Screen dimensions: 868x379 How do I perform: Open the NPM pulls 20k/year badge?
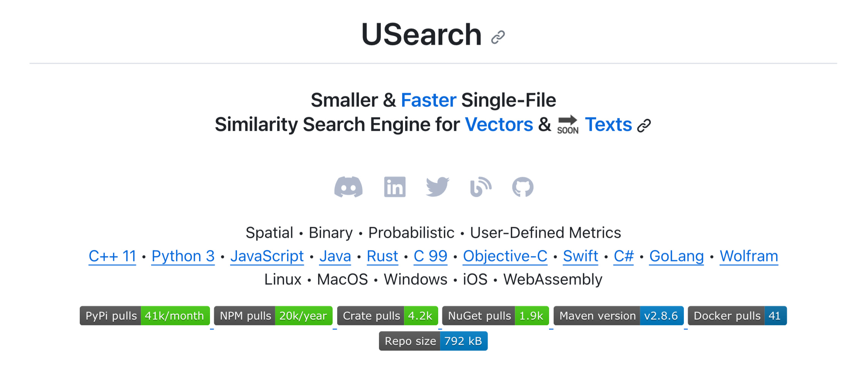tap(273, 316)
